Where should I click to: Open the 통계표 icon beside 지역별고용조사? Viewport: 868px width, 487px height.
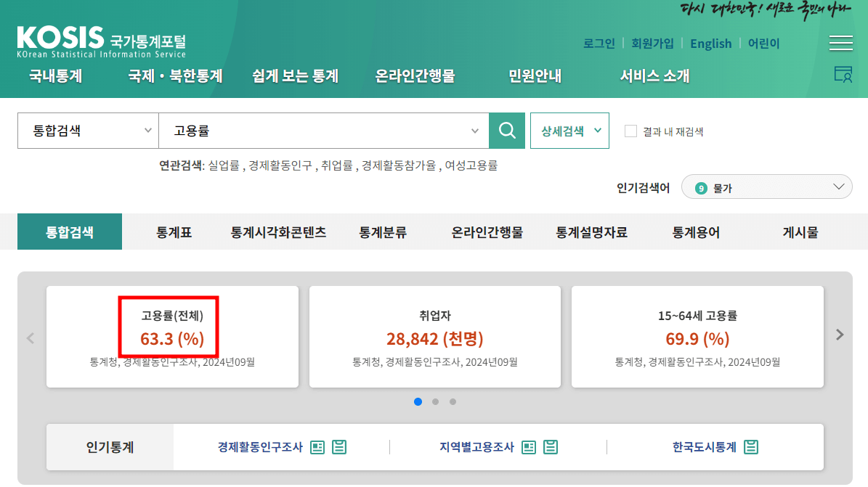point(530,447)
